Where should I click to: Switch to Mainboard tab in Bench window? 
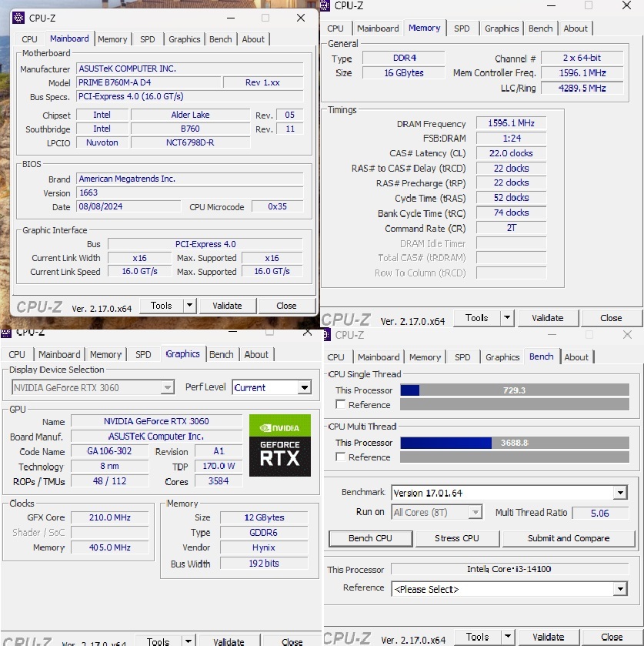tap(379, 357)
